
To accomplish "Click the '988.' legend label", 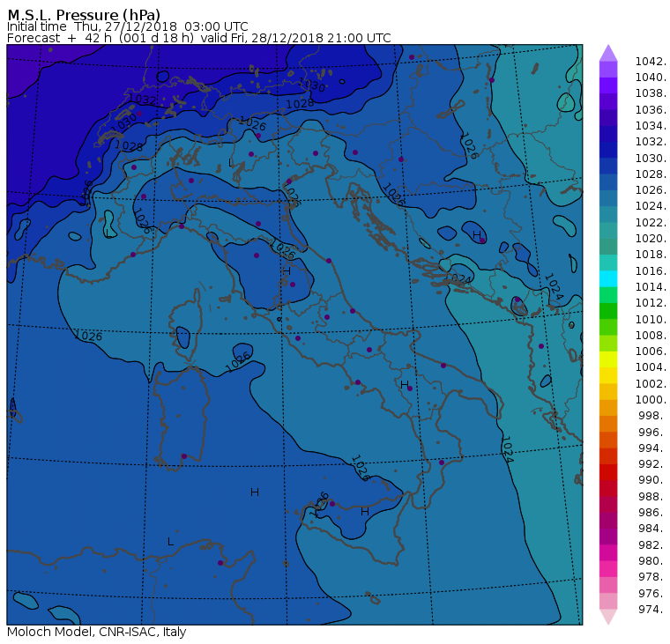I will click(652, 496).
